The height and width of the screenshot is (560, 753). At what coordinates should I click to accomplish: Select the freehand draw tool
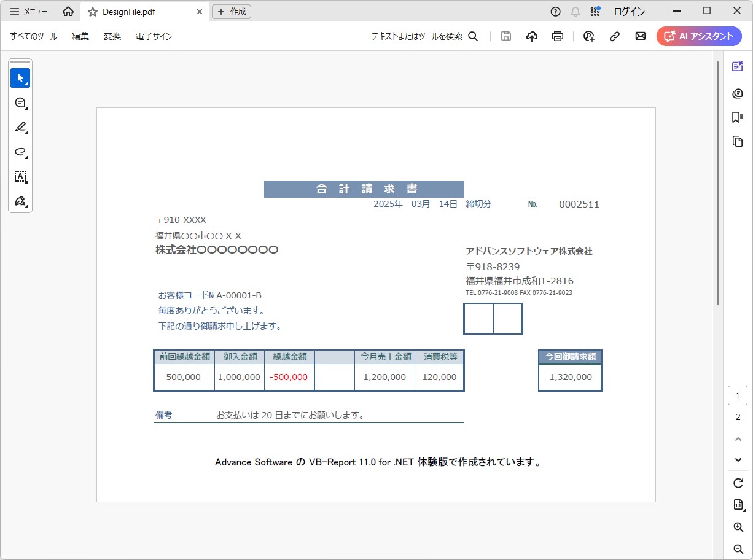[x=20, y=152]
